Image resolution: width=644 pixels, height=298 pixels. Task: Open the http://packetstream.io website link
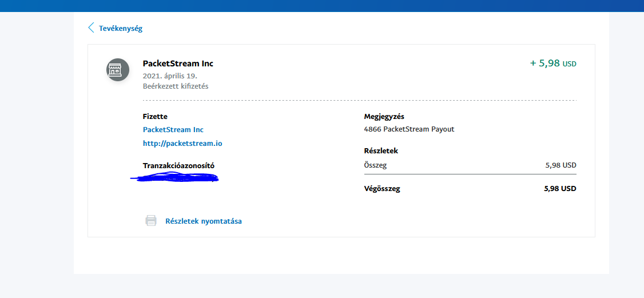(182, 143)
